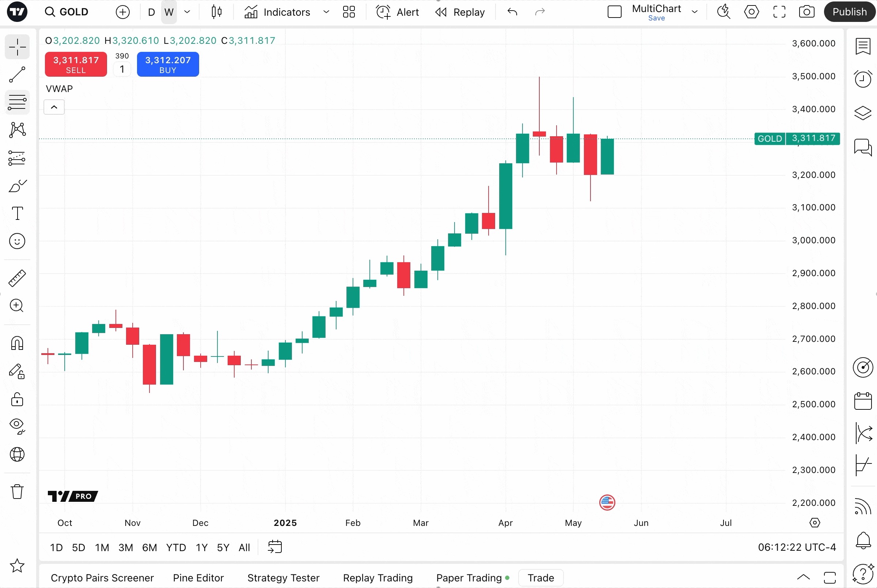
Task: Open the MultiChart layout dropdown arrow
Action: pos(695,12)
